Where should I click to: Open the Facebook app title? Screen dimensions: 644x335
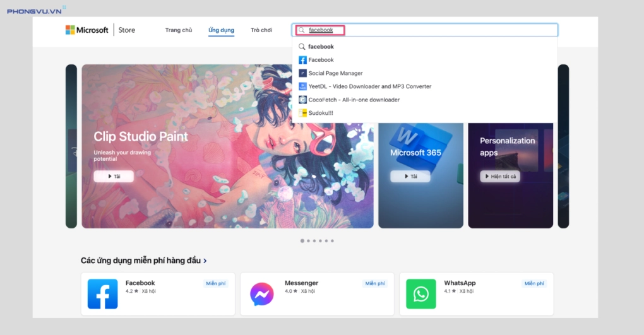point(140,283)
